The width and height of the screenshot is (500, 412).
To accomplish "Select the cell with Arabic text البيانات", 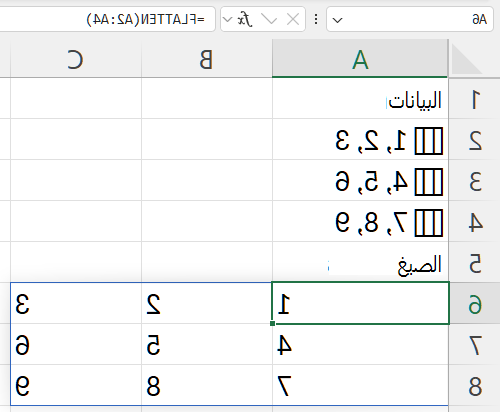I will 360,99.
